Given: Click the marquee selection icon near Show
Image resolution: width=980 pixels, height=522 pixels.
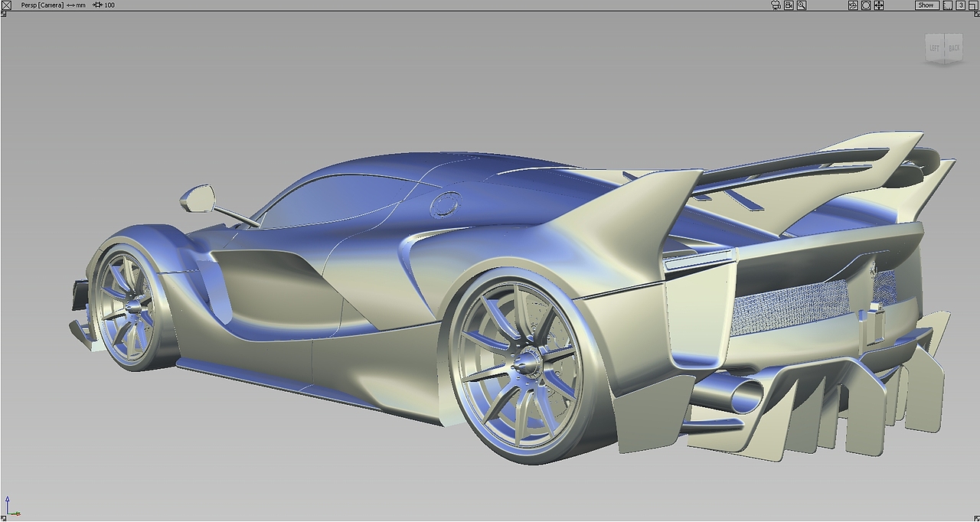Looking at the screenshot, I should tap(947, 5).
